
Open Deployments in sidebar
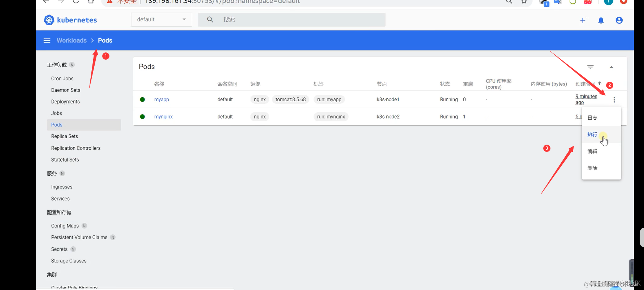pyautogui.click(x=65, y=102)
